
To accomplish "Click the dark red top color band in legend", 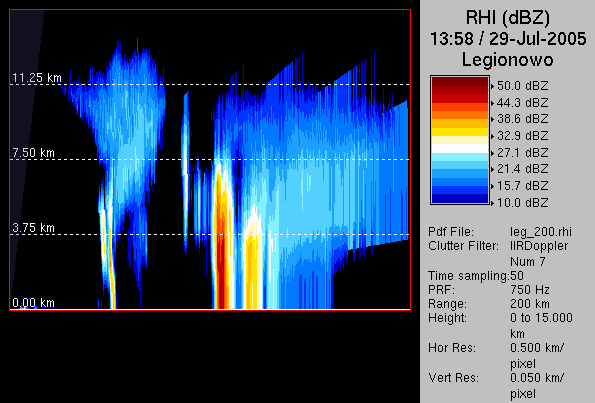I will (460, 81).
